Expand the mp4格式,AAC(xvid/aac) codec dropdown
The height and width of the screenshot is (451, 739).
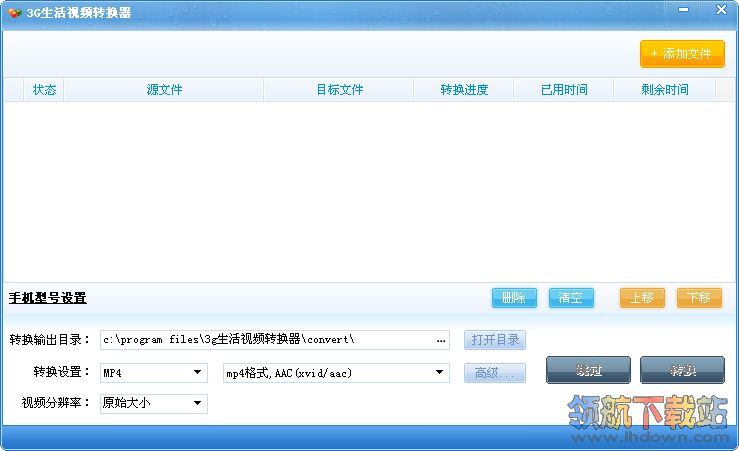pos(439,373)
